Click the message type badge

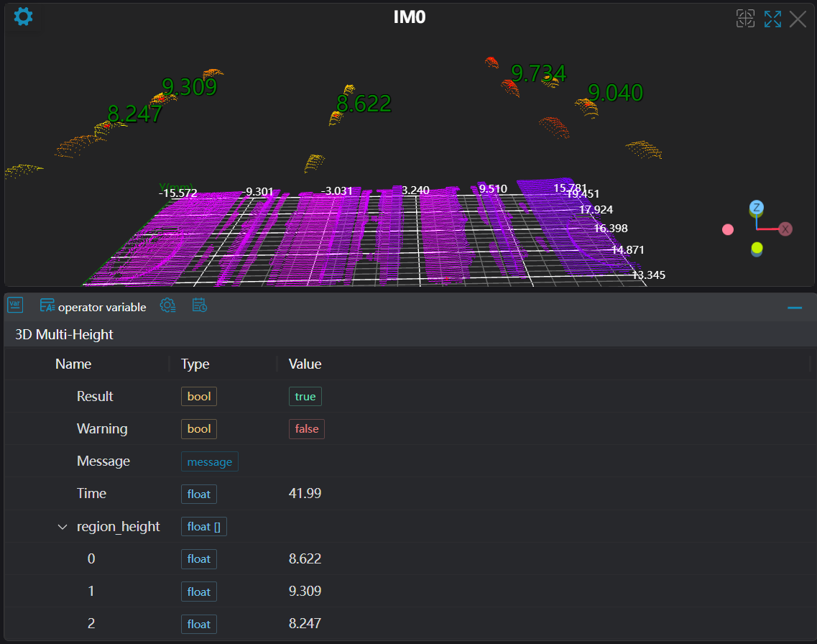[209, 461]
